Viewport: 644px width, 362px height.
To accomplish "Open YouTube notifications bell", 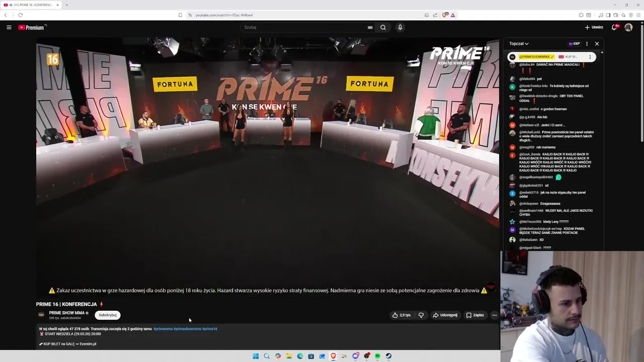I will pyautogui.click(x=615, y=27).
